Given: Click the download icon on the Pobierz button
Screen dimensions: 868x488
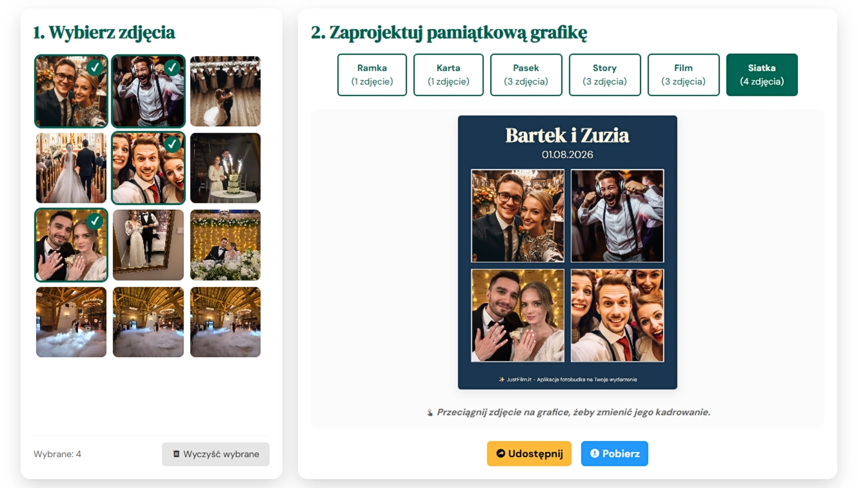Looking at the screenshot, I should (594, 453).
